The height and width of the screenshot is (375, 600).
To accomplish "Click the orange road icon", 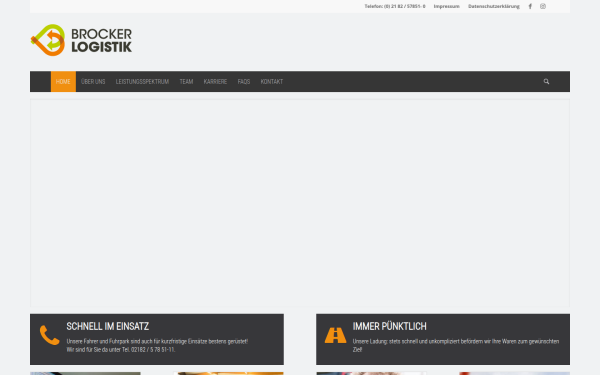I will (336, 335).
